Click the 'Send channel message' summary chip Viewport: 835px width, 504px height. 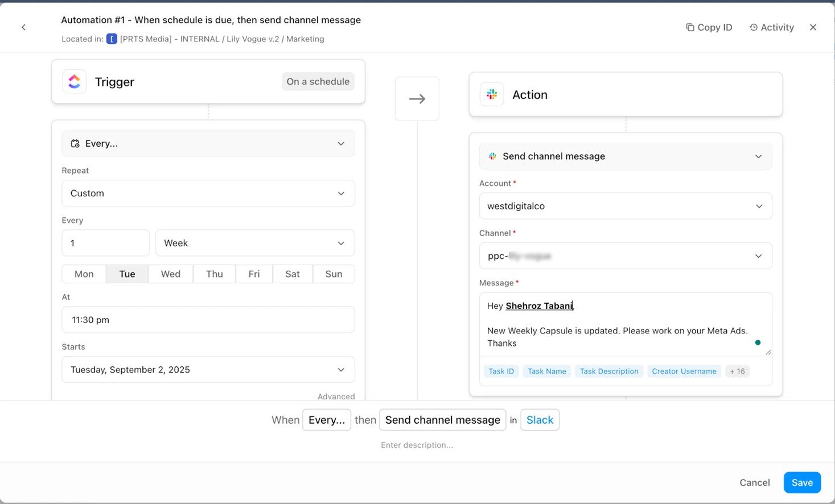(x=443, y=420)
